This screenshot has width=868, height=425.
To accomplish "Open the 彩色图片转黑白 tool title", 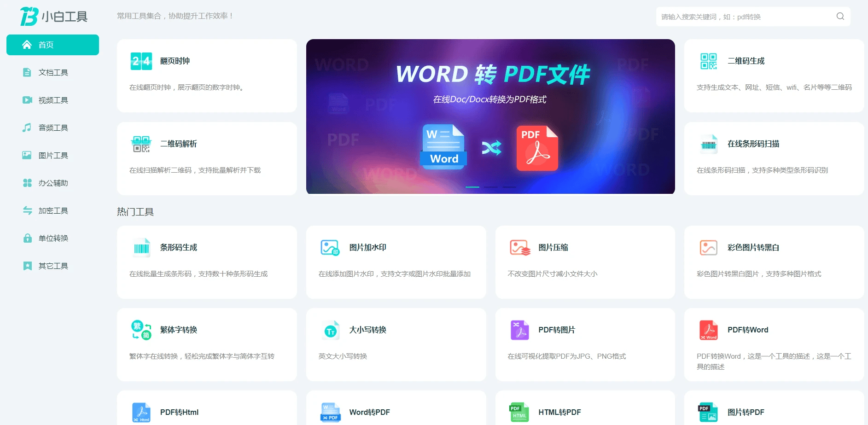I will click(753, 247).
